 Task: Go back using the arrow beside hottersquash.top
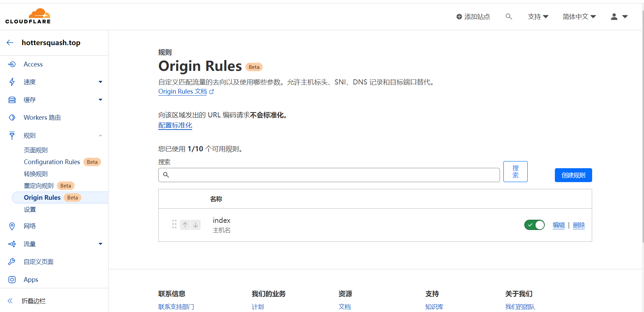point(10,42)
